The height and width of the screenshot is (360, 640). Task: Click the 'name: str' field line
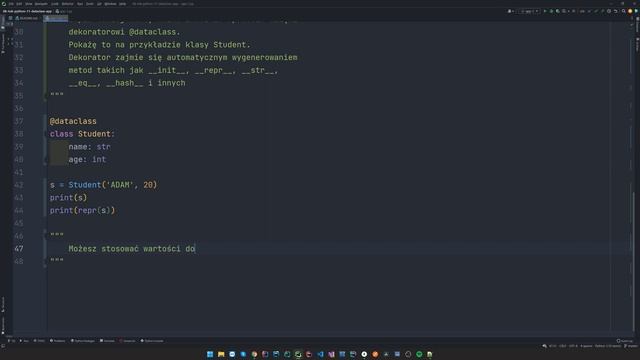[89, 147]
